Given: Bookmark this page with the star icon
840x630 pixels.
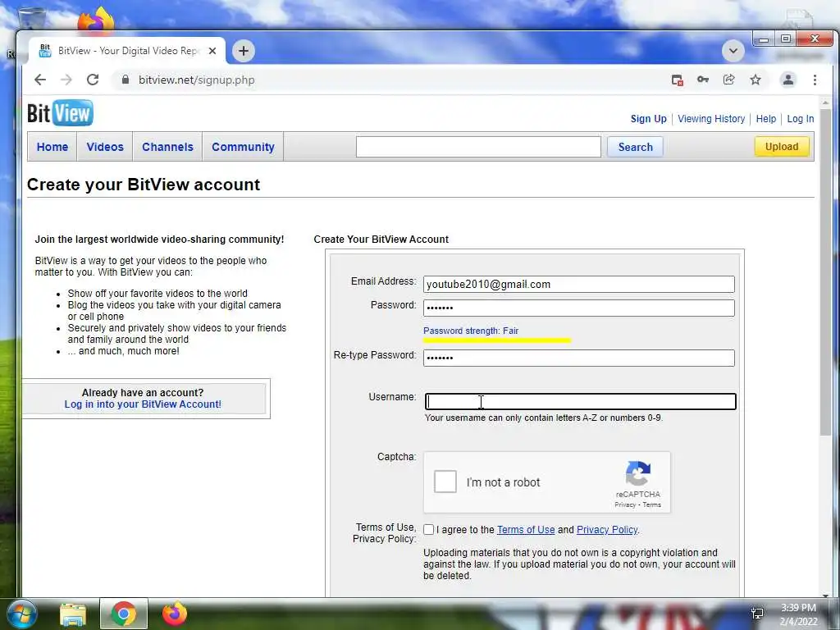Looking at the screenshot, I should [756, 80].
